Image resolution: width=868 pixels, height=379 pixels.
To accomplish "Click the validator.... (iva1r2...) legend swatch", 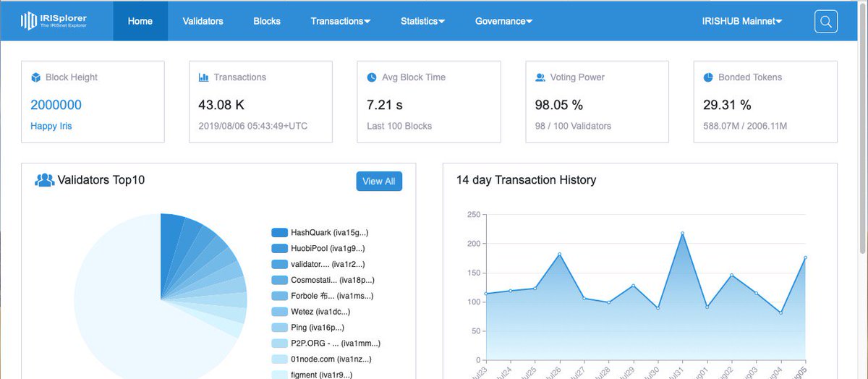I will [x=280, y=264].
